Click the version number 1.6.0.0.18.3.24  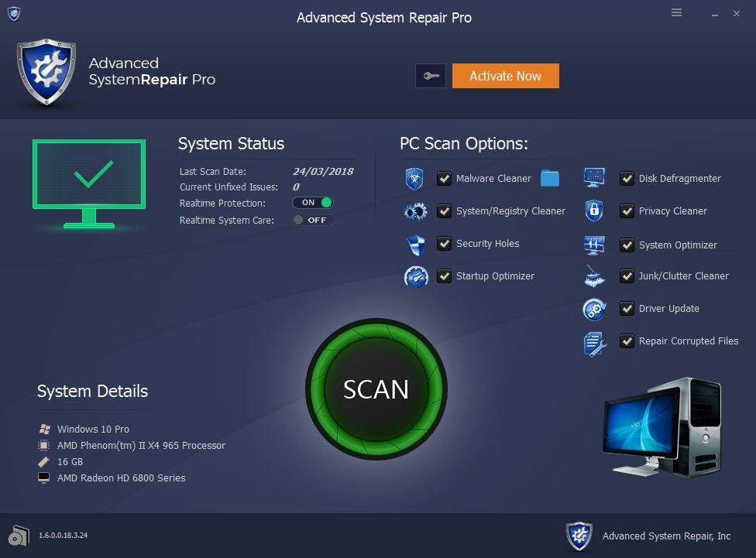point(64,536)
